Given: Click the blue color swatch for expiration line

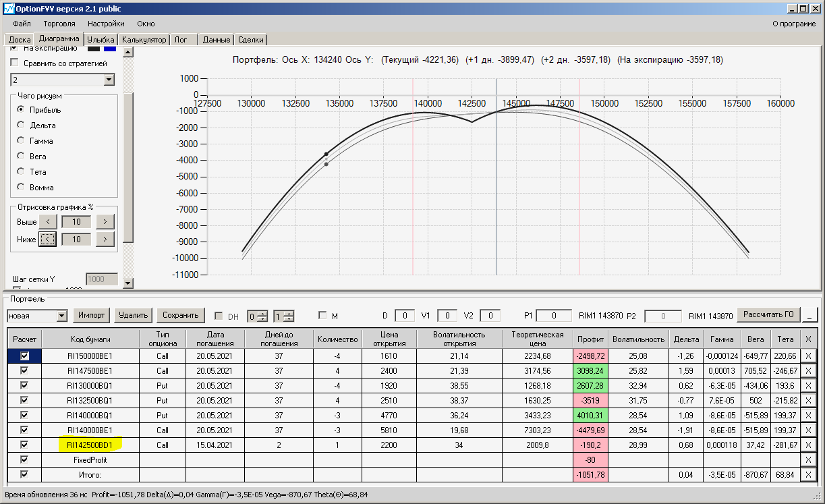Looking at the screenshot, I should point(109,49).
